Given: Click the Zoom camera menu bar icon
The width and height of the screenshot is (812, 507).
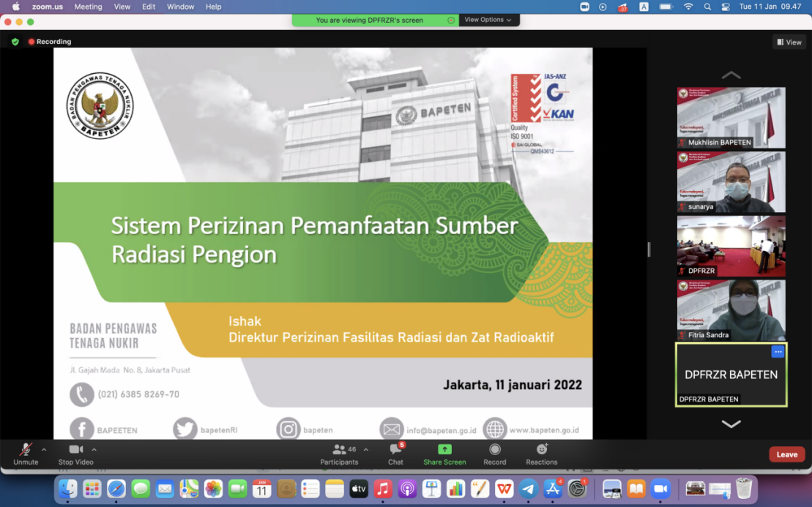Looking at the screenshot, I should click(x=585, y=7).
